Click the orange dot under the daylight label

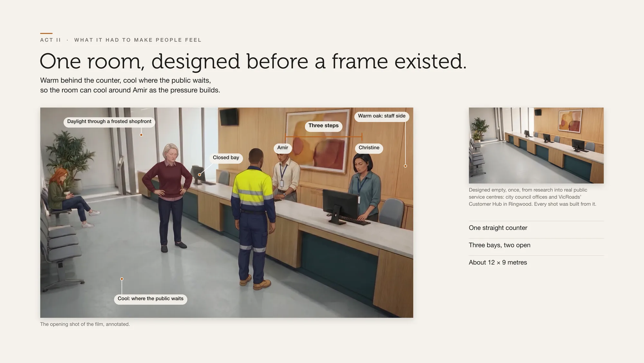[x=141, y=135]
